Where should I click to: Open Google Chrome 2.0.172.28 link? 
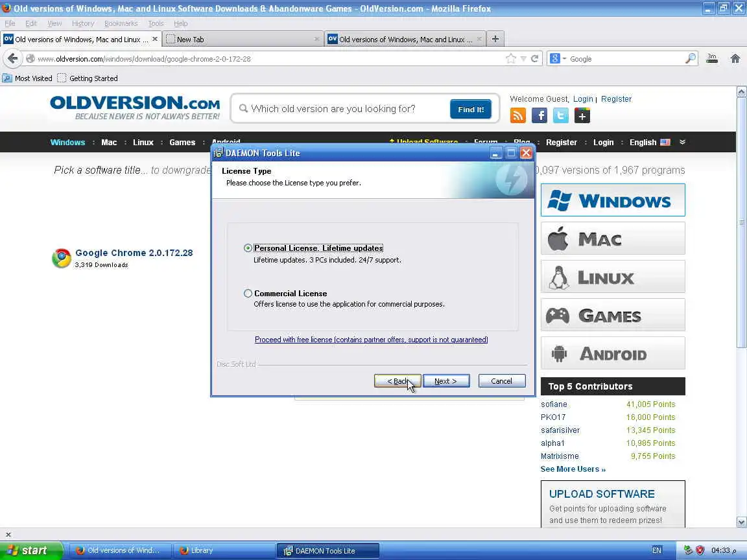pyautogui.click(x=134, y=253)
